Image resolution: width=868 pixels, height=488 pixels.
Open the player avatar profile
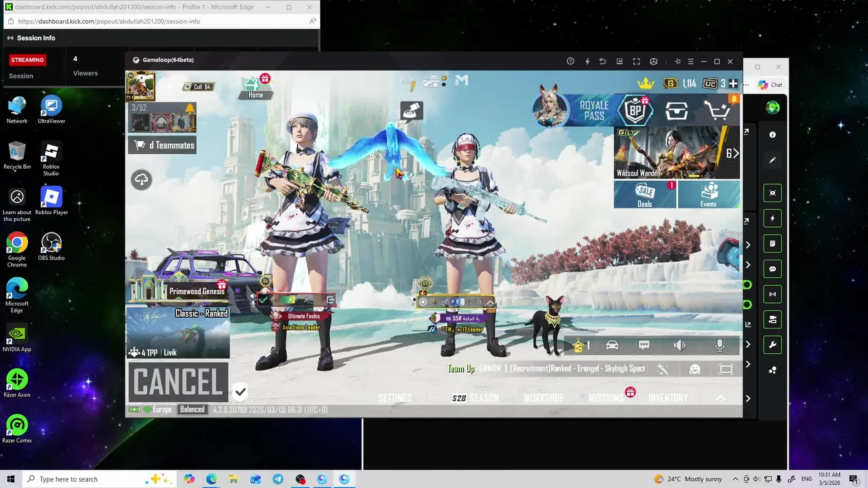pyautogui.click(x=140, y=86)
